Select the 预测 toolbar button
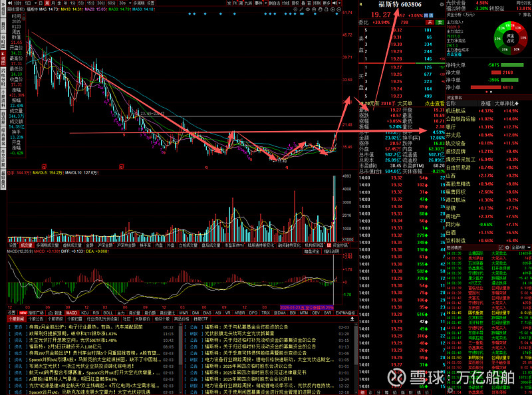 click(x=317, y=3)
